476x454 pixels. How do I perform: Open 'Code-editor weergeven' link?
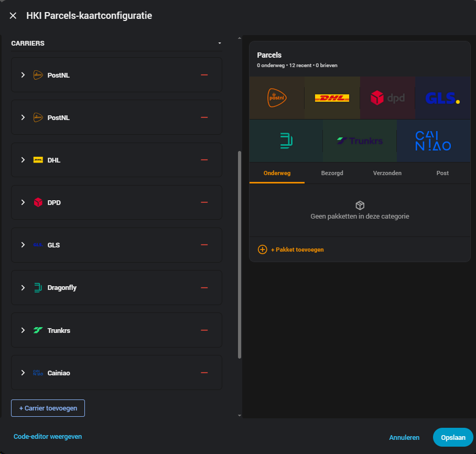48,436
